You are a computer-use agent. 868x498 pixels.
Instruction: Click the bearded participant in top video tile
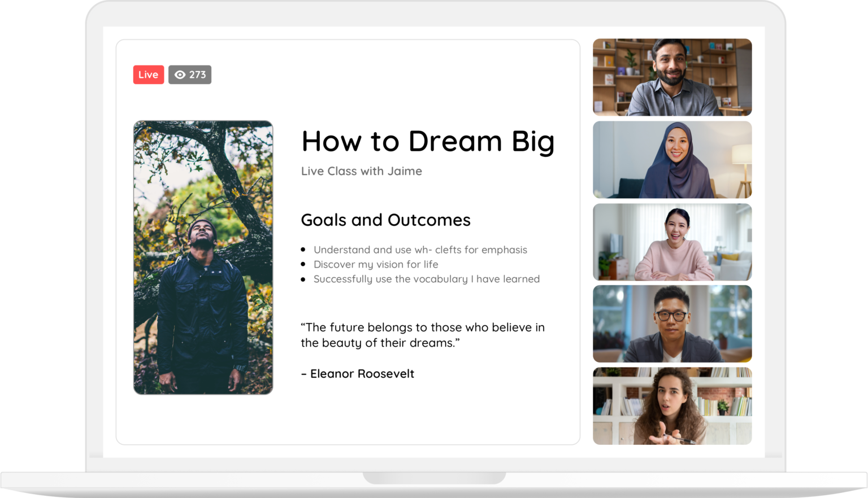pos(672,77)
